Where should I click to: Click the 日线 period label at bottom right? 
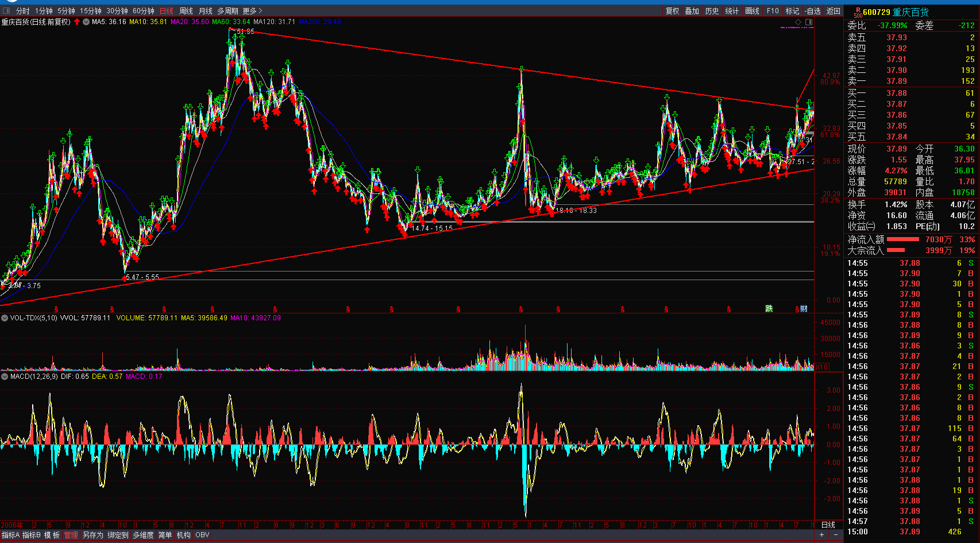(x=828, y=525)
